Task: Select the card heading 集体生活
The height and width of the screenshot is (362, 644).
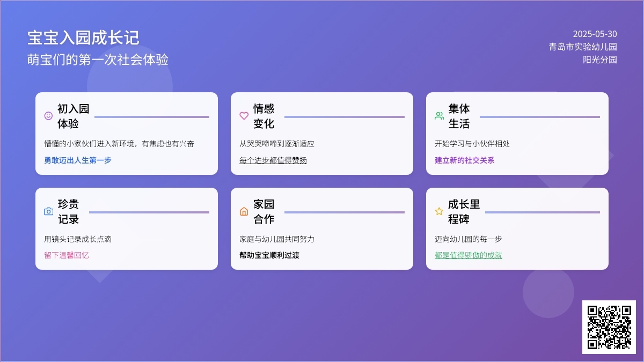Action: pyautogui.click(x=459, y=116)
